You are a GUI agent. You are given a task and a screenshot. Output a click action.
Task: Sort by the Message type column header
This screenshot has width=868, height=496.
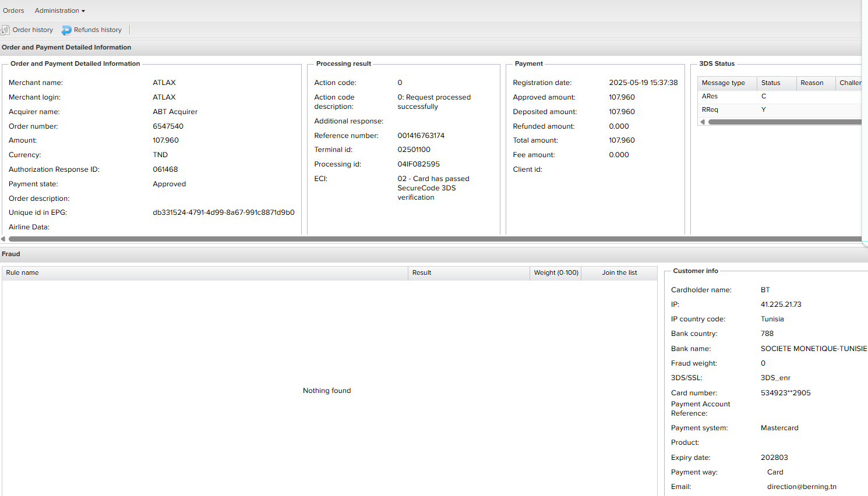(x=723, y=83)
